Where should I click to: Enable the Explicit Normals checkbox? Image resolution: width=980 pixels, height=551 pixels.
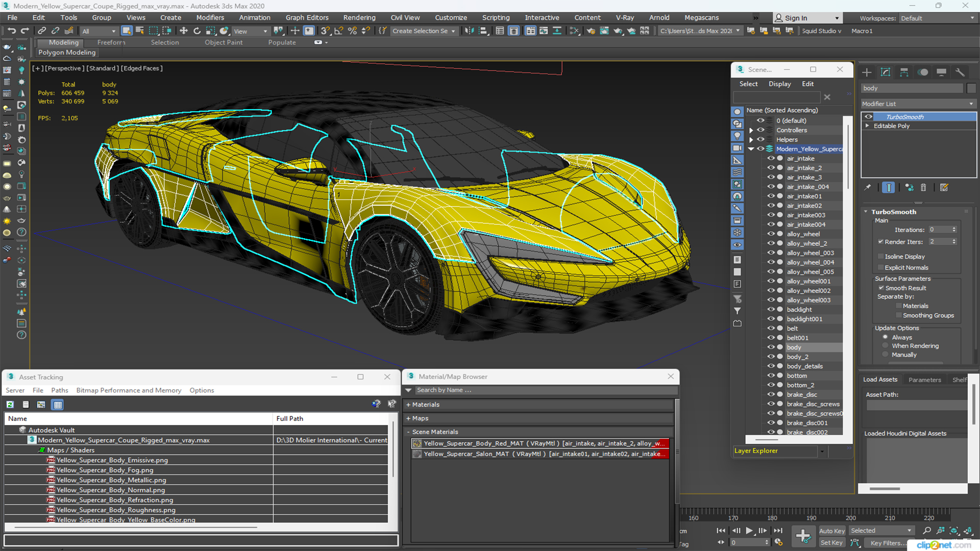coord(880,268)
